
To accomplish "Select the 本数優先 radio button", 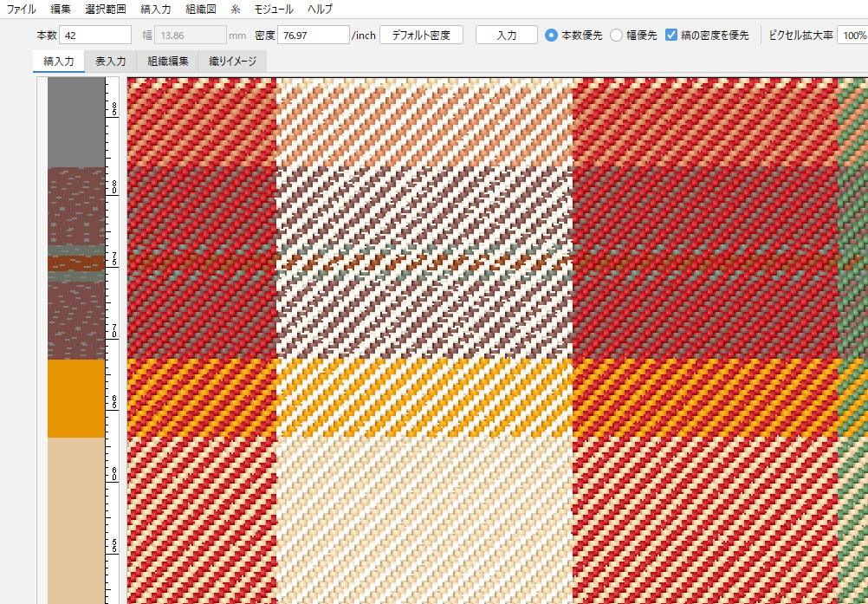I will (x=552, y=36).
